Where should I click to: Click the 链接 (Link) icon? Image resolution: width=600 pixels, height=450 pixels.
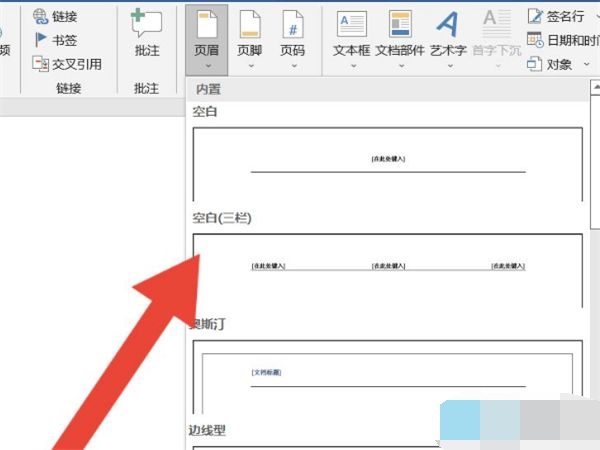[40, 17]
